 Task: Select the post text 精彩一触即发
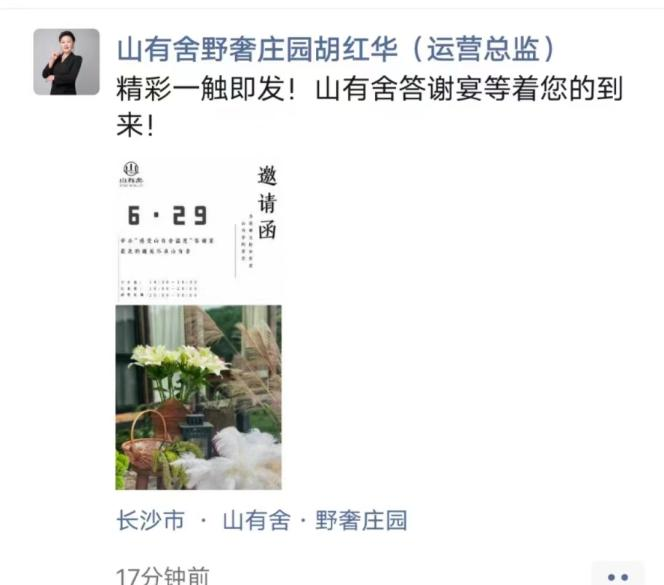point(200,89)
